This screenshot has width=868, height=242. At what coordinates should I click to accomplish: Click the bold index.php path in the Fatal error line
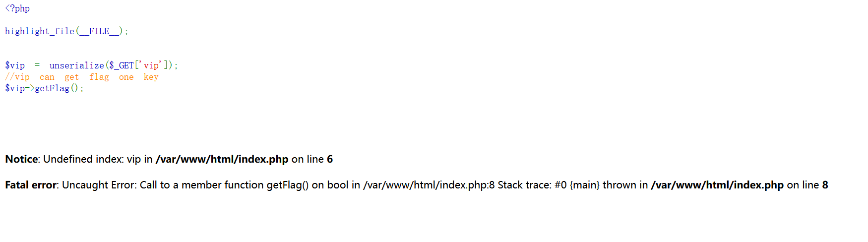717,185
